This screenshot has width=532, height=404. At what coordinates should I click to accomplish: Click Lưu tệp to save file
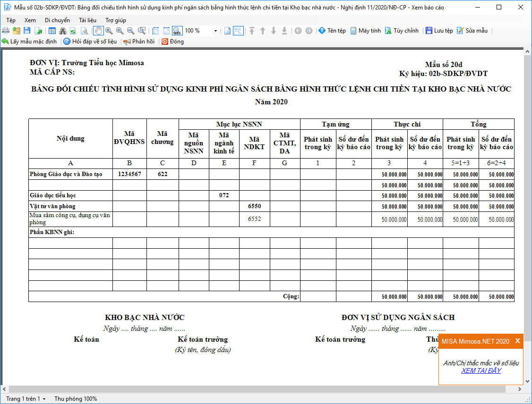pyautogui.click(x=439, y=31)
